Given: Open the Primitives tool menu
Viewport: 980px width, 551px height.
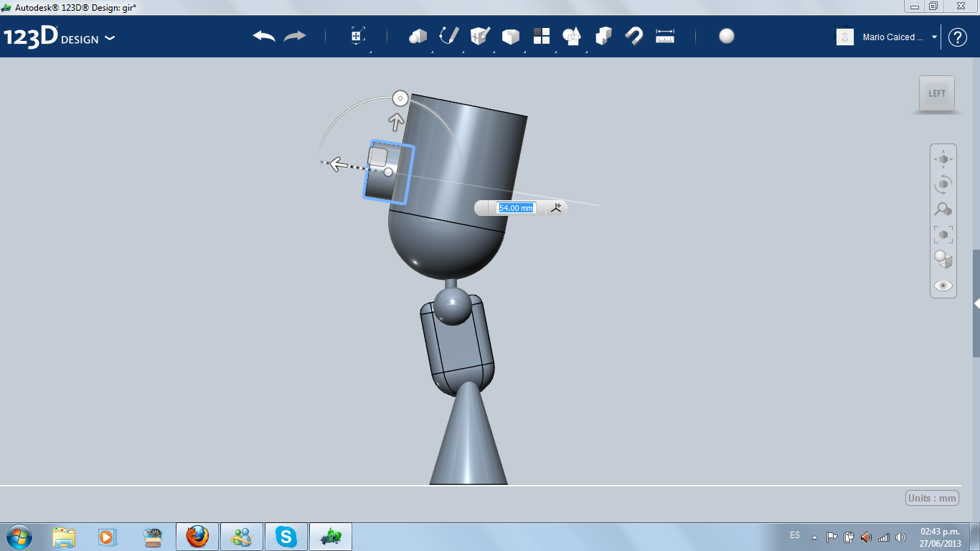Looking at the screenshot, I should pyautogui.click(x=418, y=36).
